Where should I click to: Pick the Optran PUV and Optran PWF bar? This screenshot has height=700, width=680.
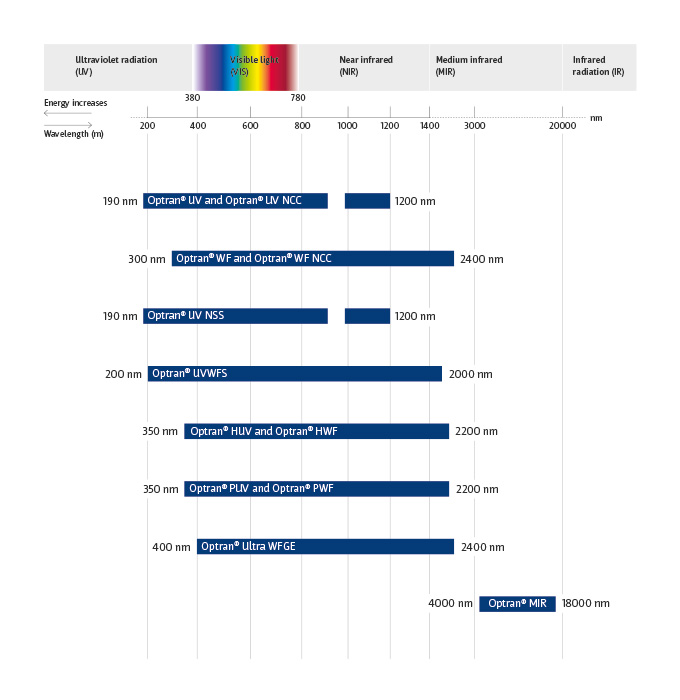pyautogui.click(x=316, y=489)
